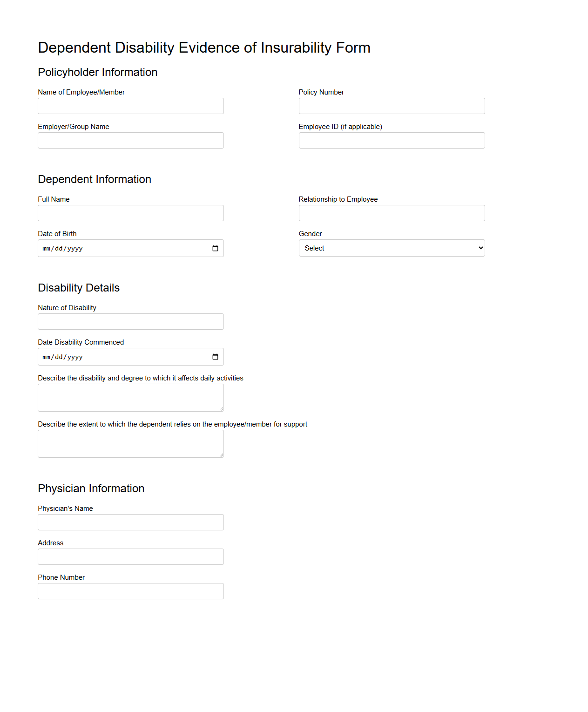Viewport: 588px width, 712px height.
Task: Expand the Gender select to choose an option
Action: [392, 248]
